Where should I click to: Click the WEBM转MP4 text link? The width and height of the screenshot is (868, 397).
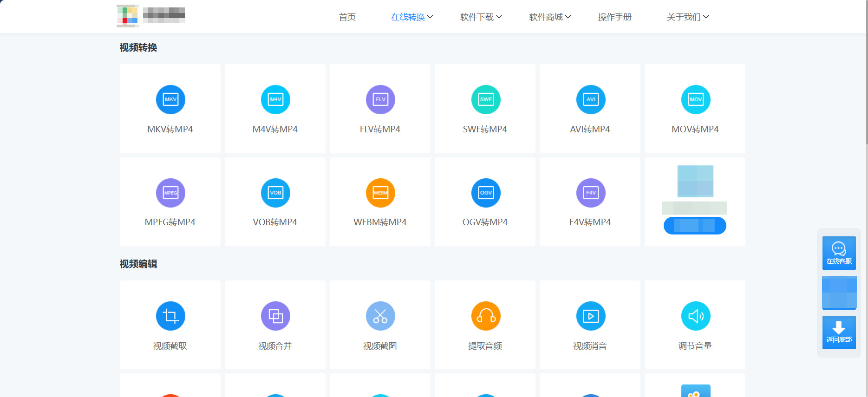380,222
